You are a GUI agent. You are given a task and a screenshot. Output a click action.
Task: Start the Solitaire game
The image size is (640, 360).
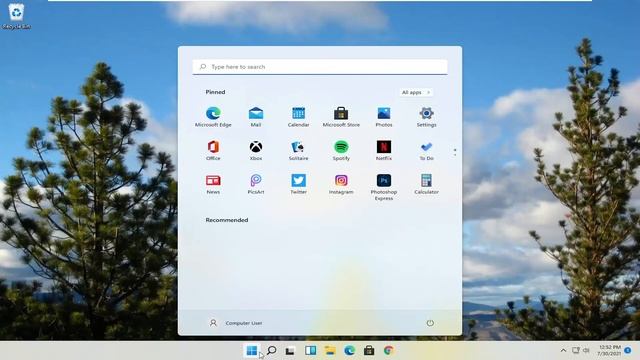click(x=298, y=150)
